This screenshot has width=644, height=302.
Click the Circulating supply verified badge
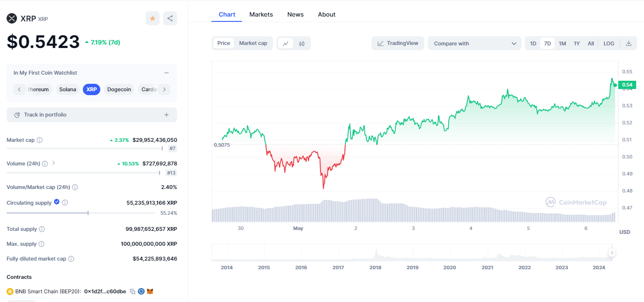coord(57,202)
